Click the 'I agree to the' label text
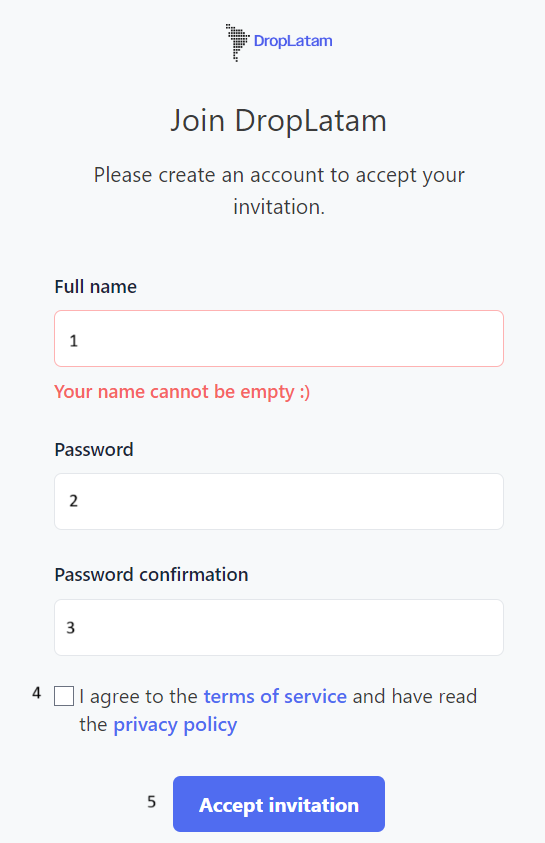 coord(139,696)
